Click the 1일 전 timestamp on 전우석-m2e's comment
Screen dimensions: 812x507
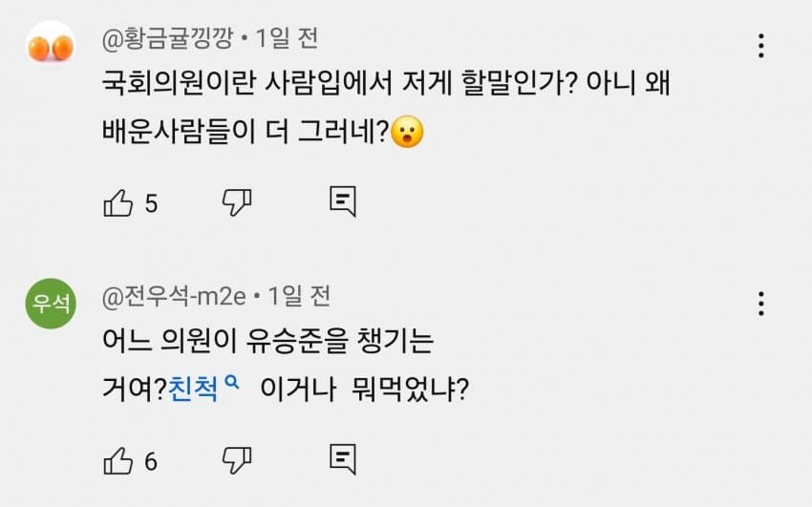pyautogui.click(x=298, y=296)
